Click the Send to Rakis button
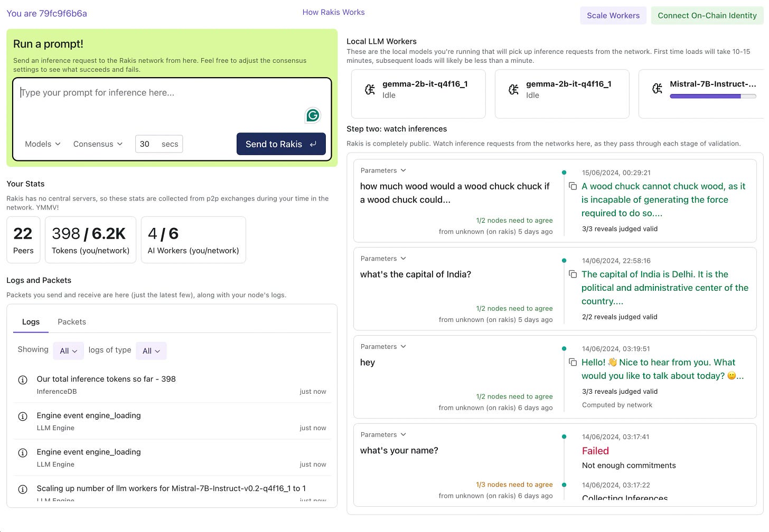 [281, 144]
